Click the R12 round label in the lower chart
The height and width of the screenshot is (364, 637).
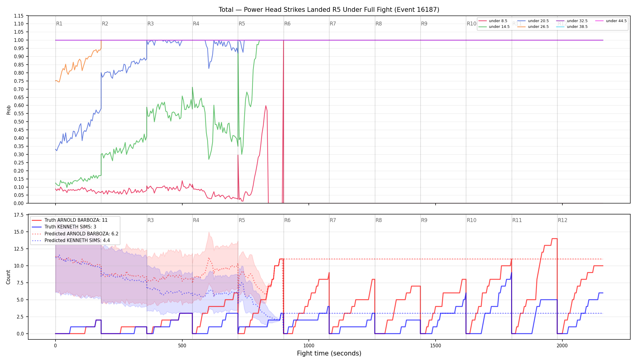(x=563, y=220)
